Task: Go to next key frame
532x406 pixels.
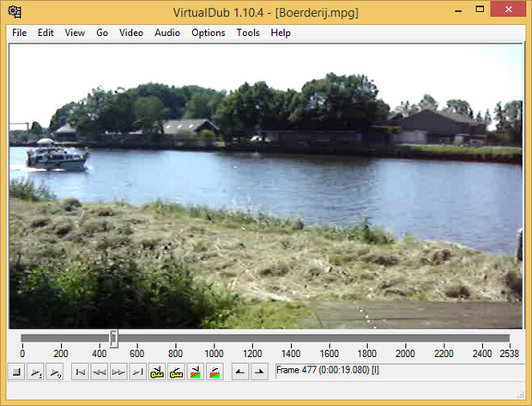Action: [176, 372]
